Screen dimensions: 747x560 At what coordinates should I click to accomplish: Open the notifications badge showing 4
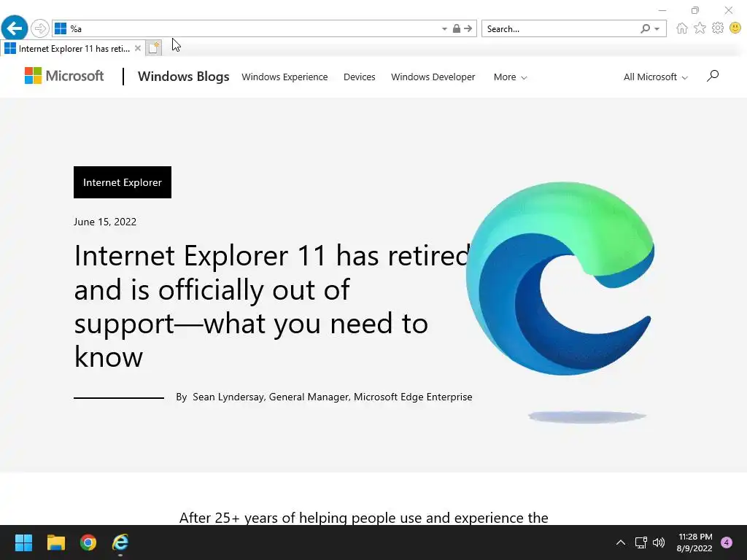(x=727, y=542)
